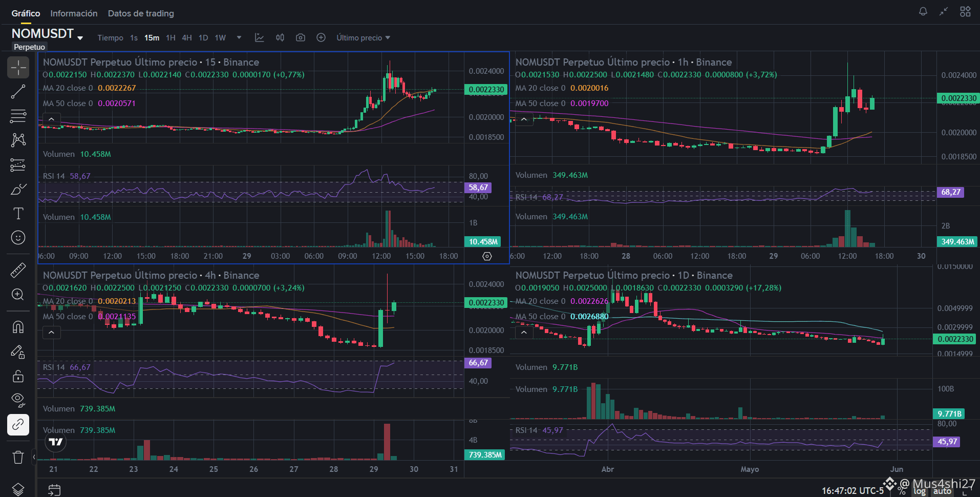Image resolution: width=980 pixels, height=497 pixels.
Task: Open the forecasting and measurement tools
Action: pos(18,164)
